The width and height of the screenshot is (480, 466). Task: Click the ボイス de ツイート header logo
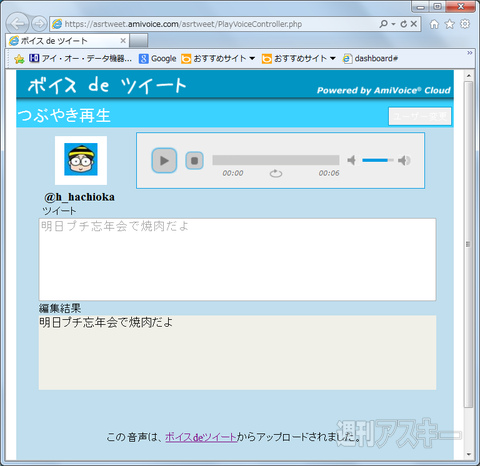pyautogui.click(x=107, y=85)
